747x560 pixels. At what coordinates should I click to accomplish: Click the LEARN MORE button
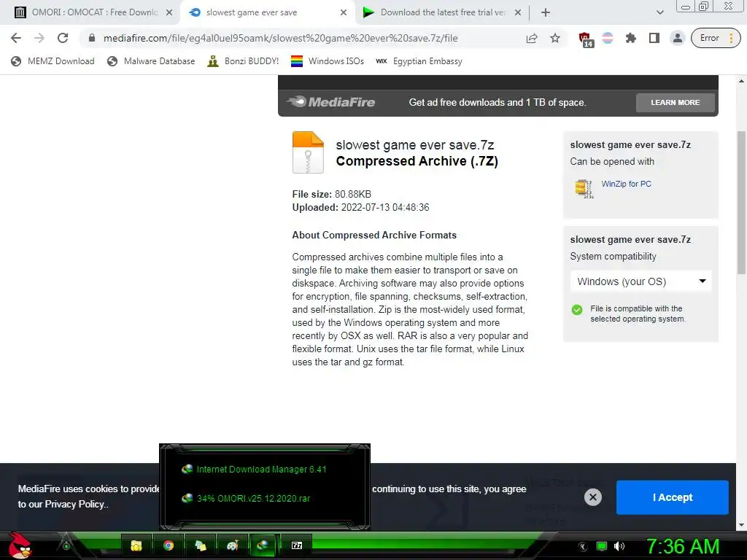[x=675, y=102]
